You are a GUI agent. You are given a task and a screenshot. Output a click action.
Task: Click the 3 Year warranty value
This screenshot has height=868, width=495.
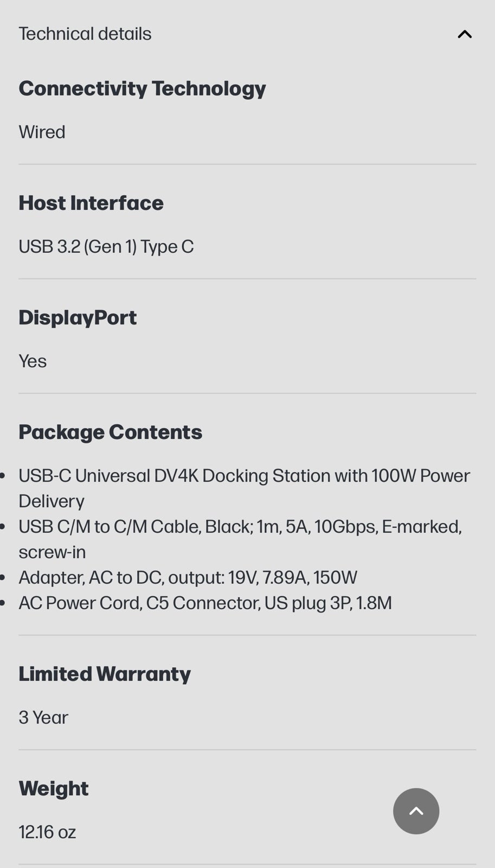(43, 717)
